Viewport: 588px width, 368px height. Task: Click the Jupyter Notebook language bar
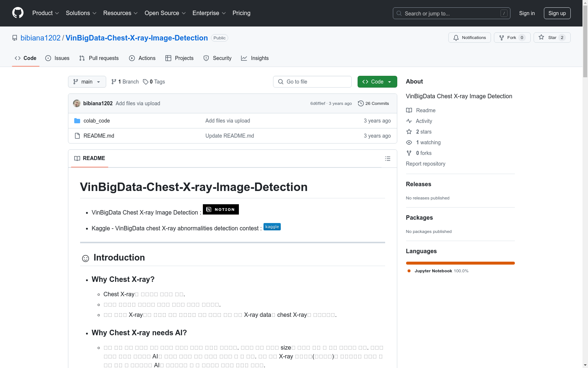[x=460, y=263]
